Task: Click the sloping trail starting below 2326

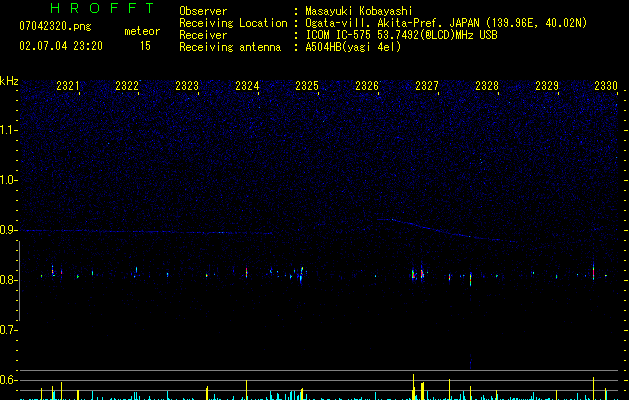Action: pos(447,231)
